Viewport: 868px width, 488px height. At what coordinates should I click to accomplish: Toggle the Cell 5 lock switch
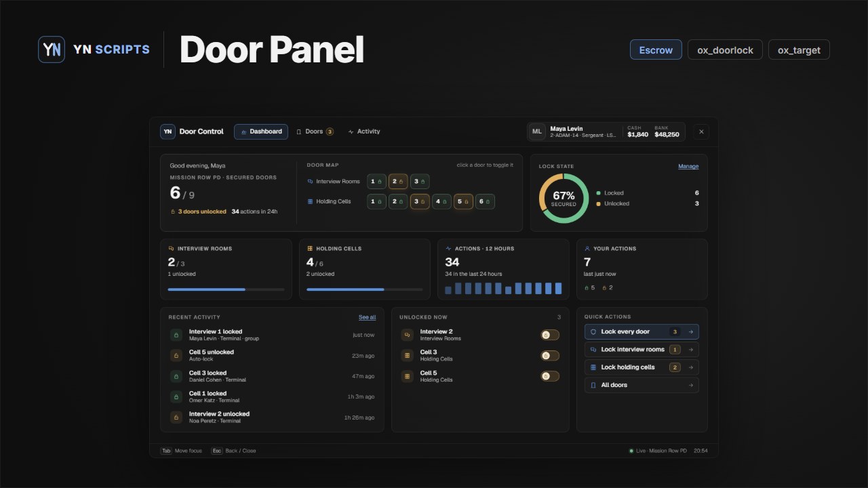point(550,376)
